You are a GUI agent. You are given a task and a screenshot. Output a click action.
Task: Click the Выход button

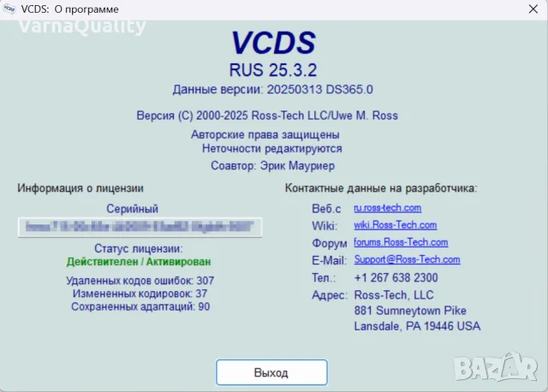pos(271,372)
